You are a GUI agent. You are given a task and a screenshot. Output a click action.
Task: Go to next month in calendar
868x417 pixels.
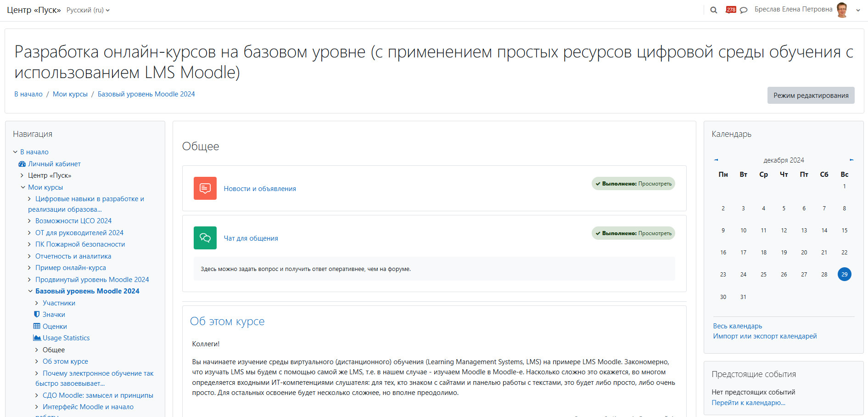coord(851,160)
